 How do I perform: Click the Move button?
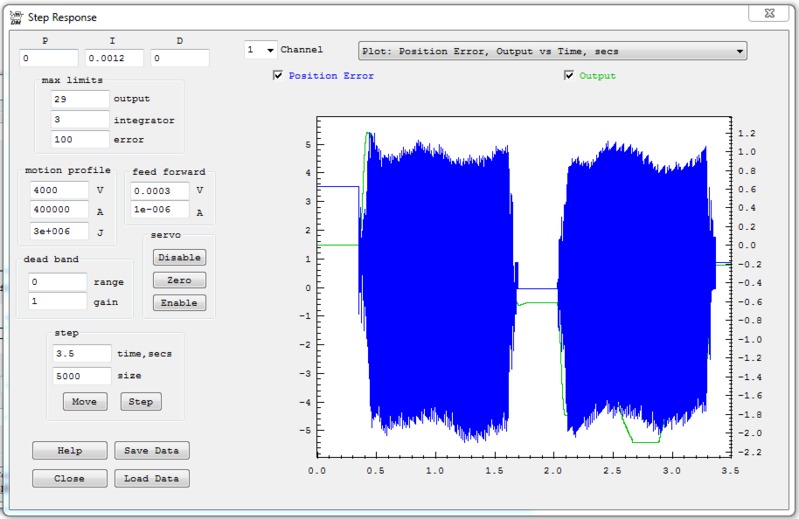85,402
